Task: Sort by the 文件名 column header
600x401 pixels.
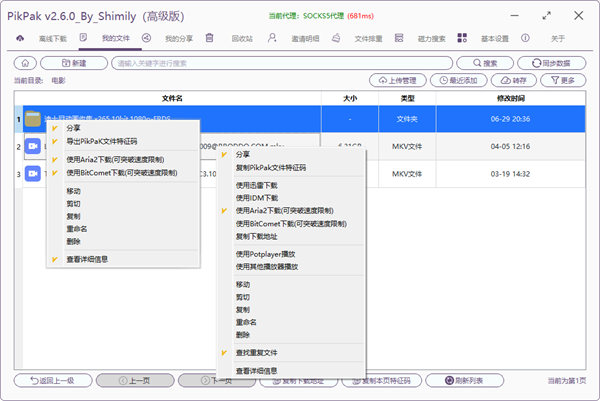Action: (x=172, y=98)
